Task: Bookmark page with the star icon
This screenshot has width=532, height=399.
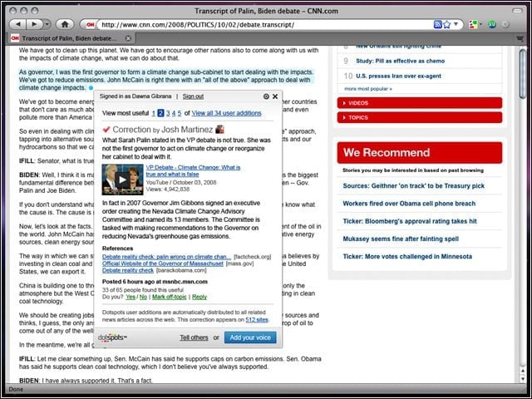Action: tap(447, 24)
